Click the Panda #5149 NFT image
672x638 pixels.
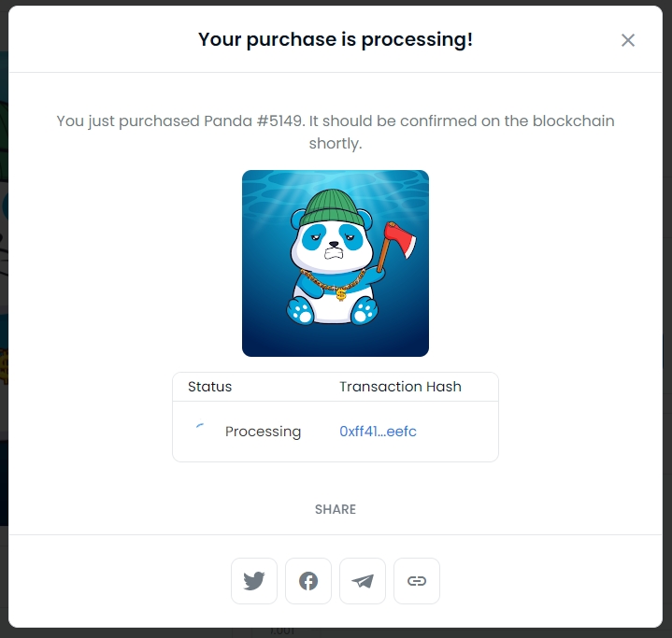pyautogui.click(x=336, y=263)
